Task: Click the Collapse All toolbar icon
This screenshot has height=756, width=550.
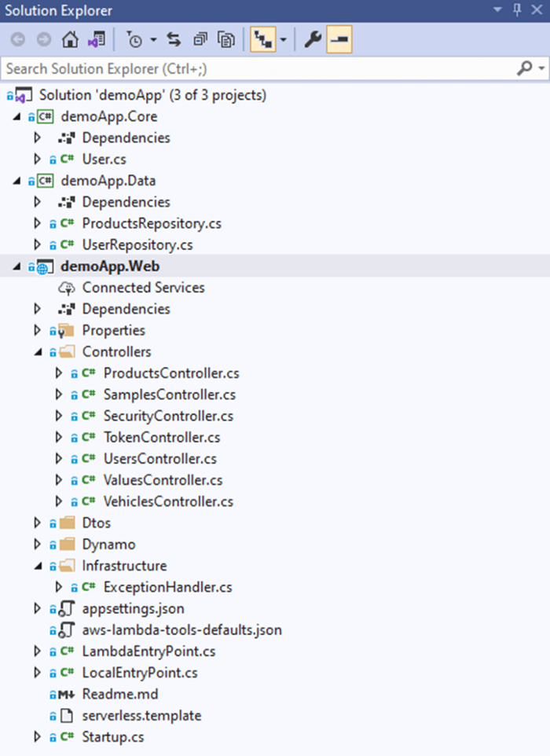Action: pyautogui.click(x=200, y=39)
